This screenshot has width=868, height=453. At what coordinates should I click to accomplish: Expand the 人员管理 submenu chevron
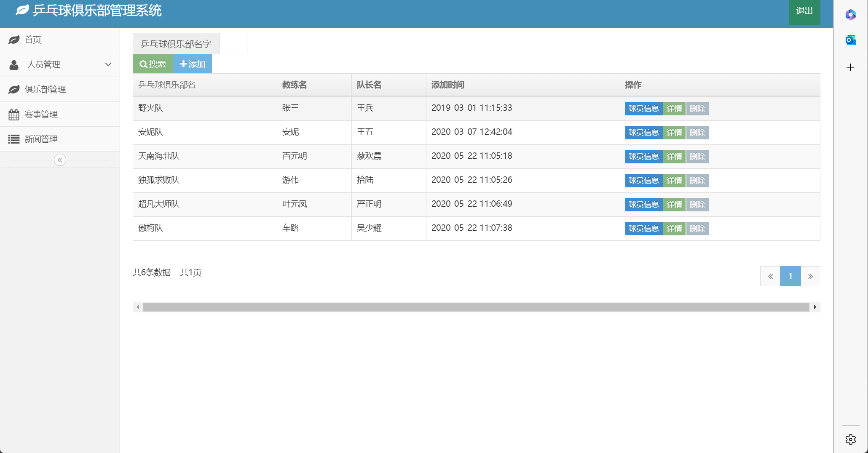[108, 64]
